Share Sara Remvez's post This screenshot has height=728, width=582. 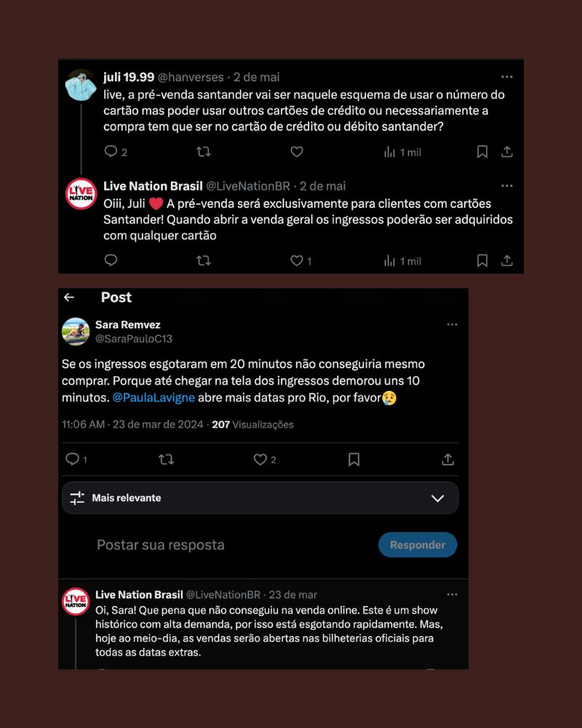click(447, 459)
